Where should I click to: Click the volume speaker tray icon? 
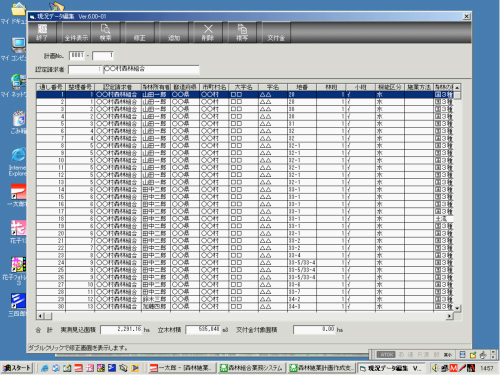(435, 368)
